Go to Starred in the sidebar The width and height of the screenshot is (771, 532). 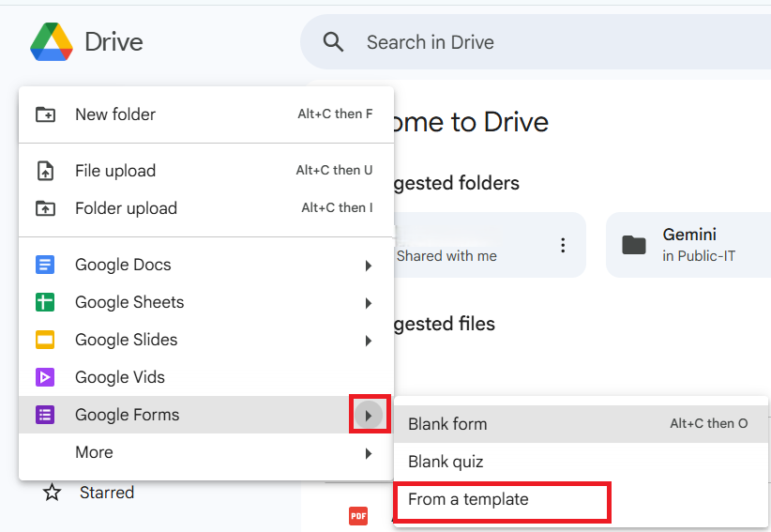click(x=106, y=493)
